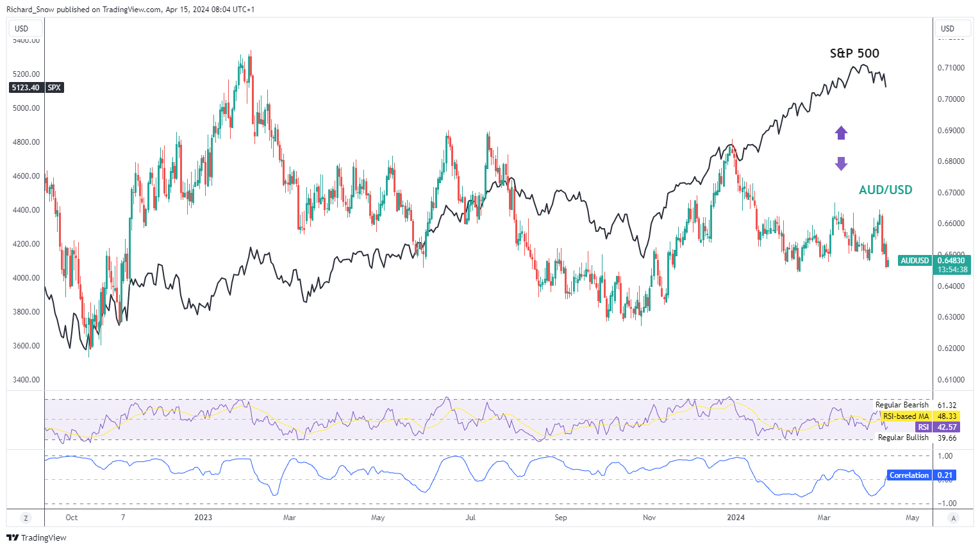This screenshot has height=549, width=980.
Task: Click the Jul label on time axis
Action: [x=470, y=518]
